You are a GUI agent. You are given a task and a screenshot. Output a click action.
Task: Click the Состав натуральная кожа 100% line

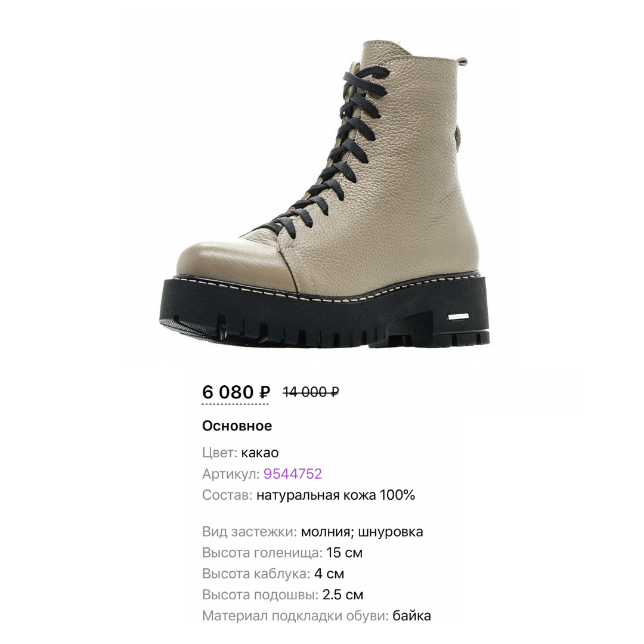point(308,495)
